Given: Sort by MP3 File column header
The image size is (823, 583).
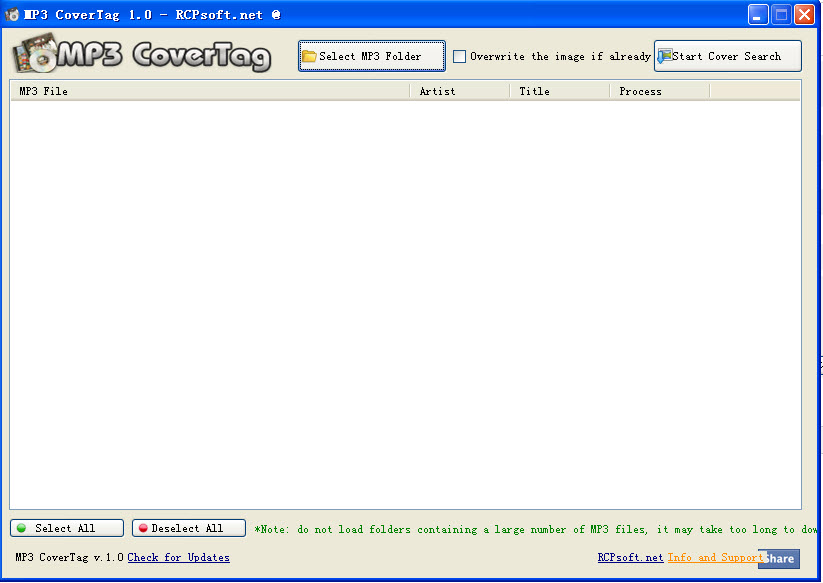Looking at the screenshot, I should tap(210, 91).
